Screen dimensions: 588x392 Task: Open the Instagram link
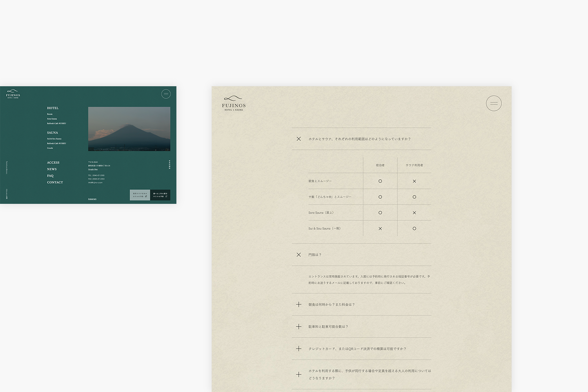(92, 199)
